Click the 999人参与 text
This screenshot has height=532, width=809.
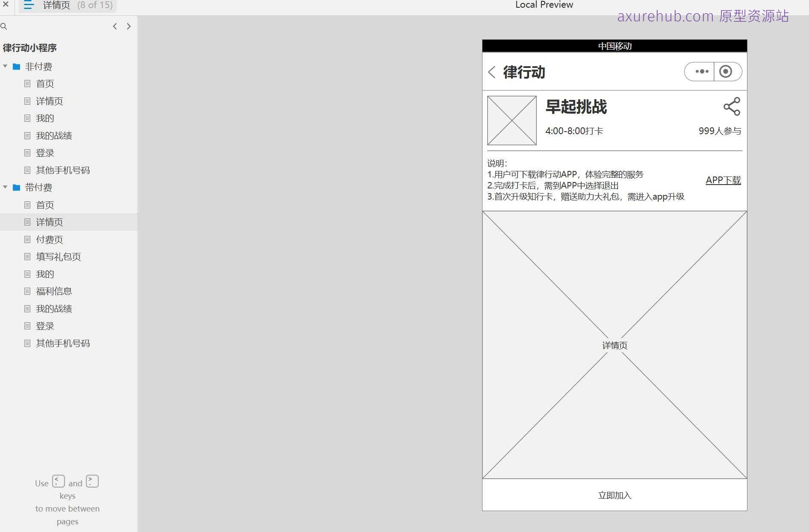pyautogui.click(x=720, y=131)
